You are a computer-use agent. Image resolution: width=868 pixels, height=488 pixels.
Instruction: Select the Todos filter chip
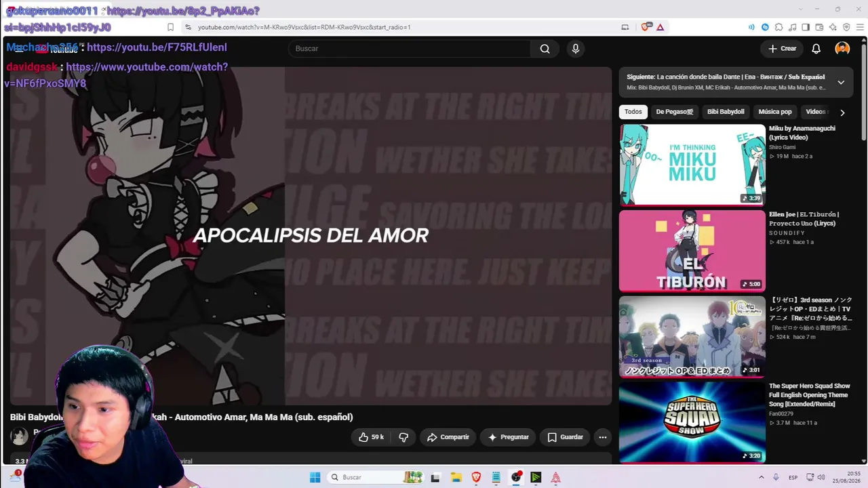click(x=633, y=112)
